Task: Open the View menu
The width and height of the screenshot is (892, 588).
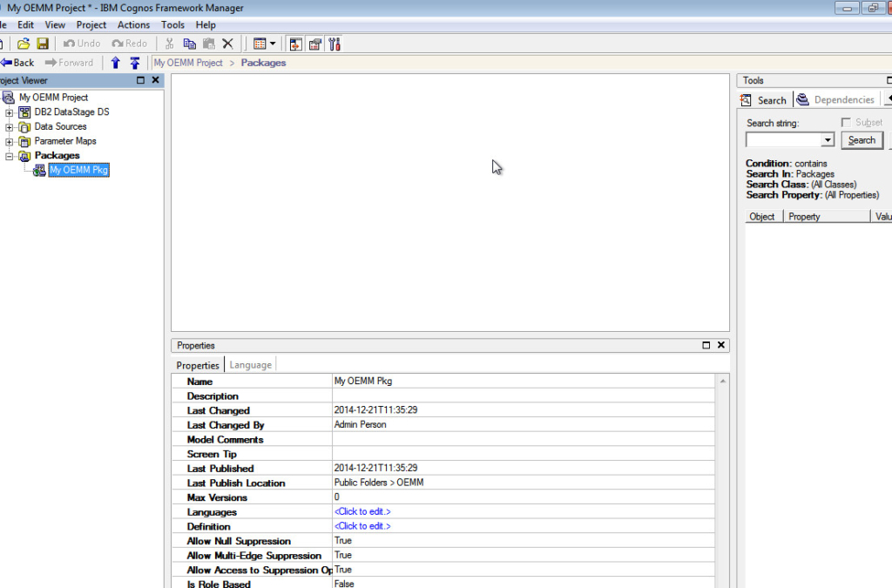Action: pyautogui.click(x=55, y=25)
